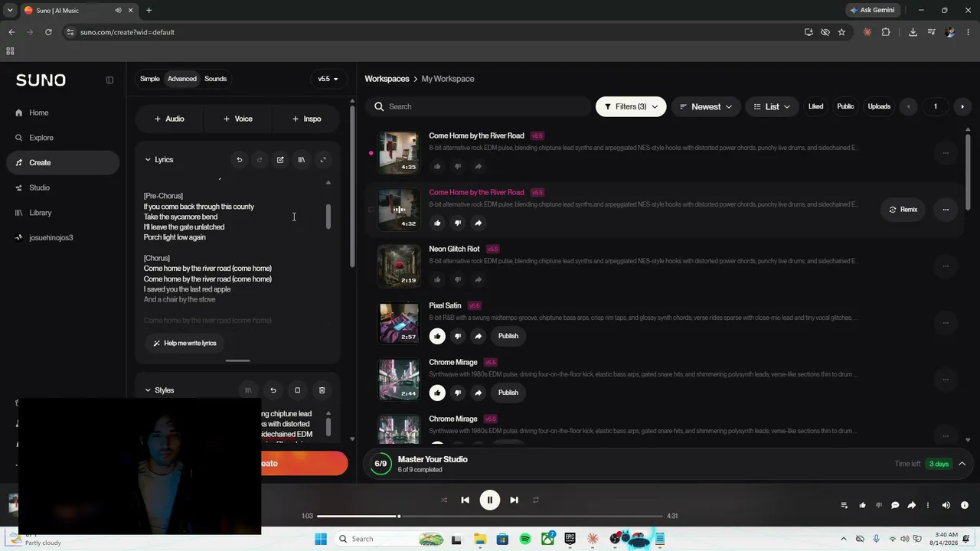980x551 pixels.
Task: Collapse the Suno sidebar panel icon
Action: click(109, 80)
